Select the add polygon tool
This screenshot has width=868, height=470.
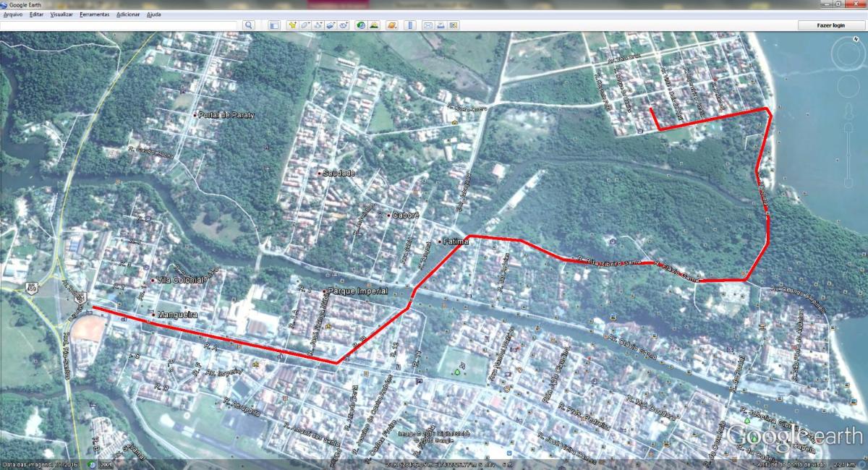click(x=305, y=25)
